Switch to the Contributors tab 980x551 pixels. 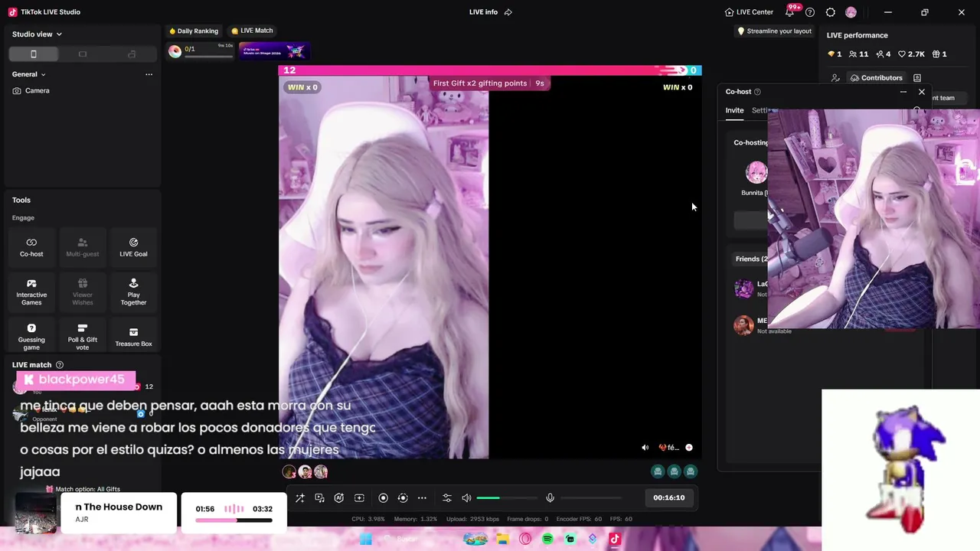(876, 78)
